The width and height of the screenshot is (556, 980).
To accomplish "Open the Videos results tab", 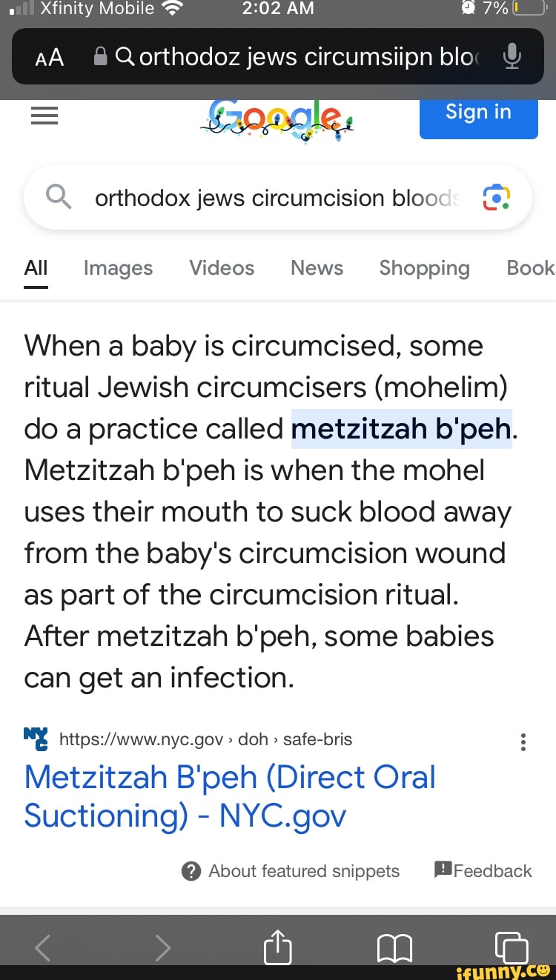I will click(x=221, y=268).
